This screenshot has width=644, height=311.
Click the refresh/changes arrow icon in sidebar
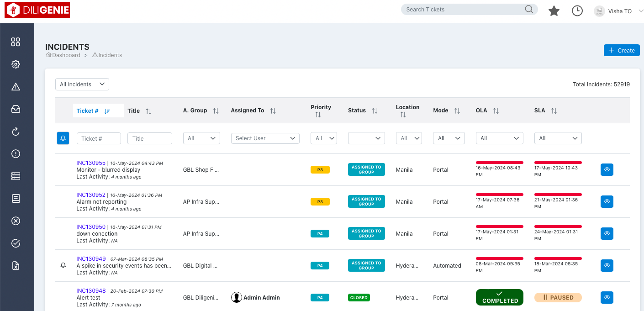coord(16,131)
